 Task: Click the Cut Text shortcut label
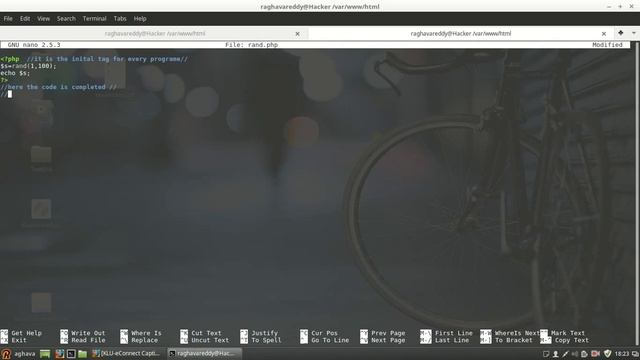tap(206, 333)
